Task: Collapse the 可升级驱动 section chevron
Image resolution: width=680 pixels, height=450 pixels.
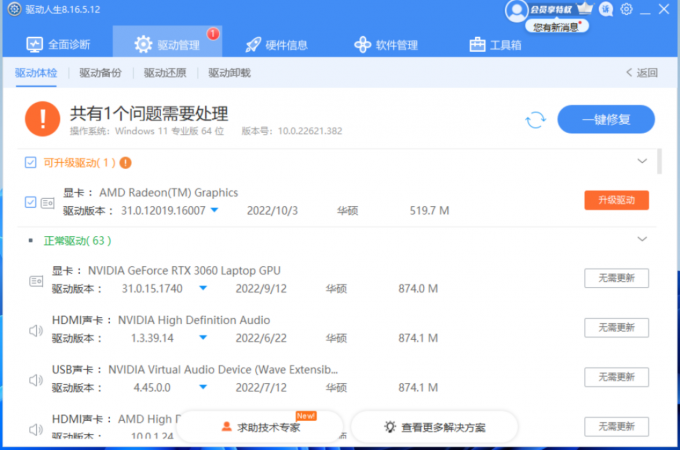Action: (642, 161)
